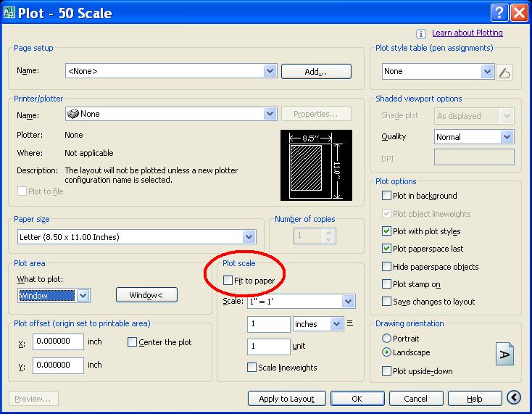The width and height of the screenshot is (532, 414).
Task: Click the paper preview thumbnail
Action: (316, 165)
